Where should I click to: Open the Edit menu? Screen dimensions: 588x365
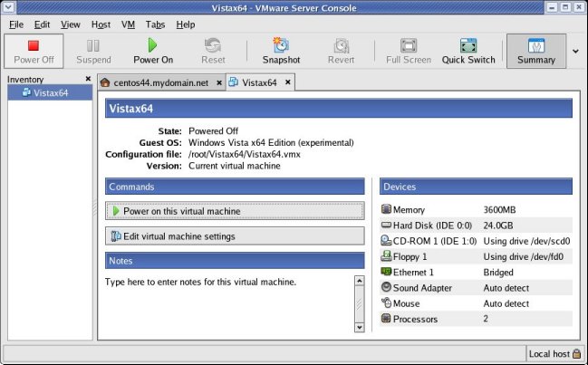pos(42,24)
